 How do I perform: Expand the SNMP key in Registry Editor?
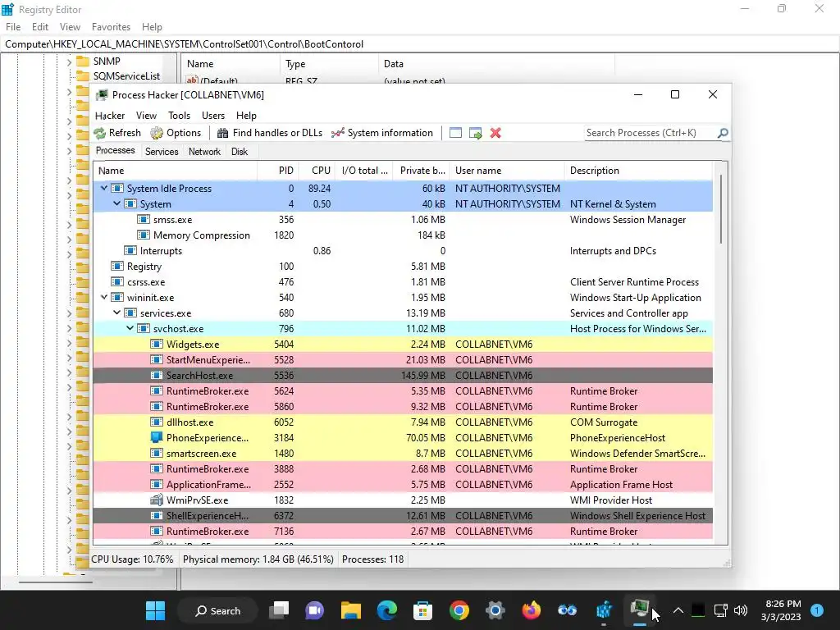(69, 62)
